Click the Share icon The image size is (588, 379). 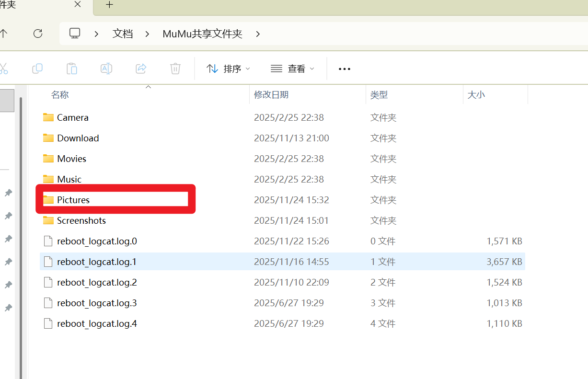pyautogui.click(x=140, y=69)
